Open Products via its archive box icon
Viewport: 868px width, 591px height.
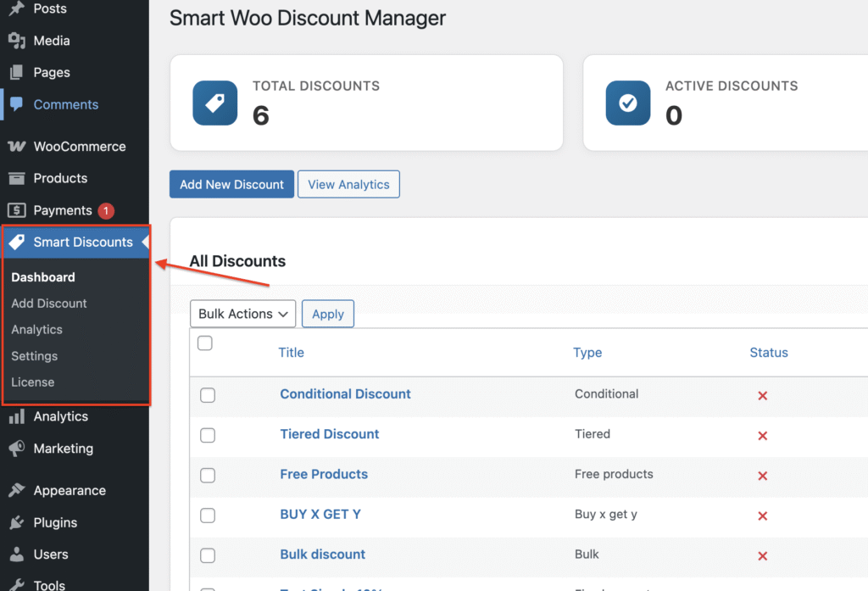coord(16,179)
